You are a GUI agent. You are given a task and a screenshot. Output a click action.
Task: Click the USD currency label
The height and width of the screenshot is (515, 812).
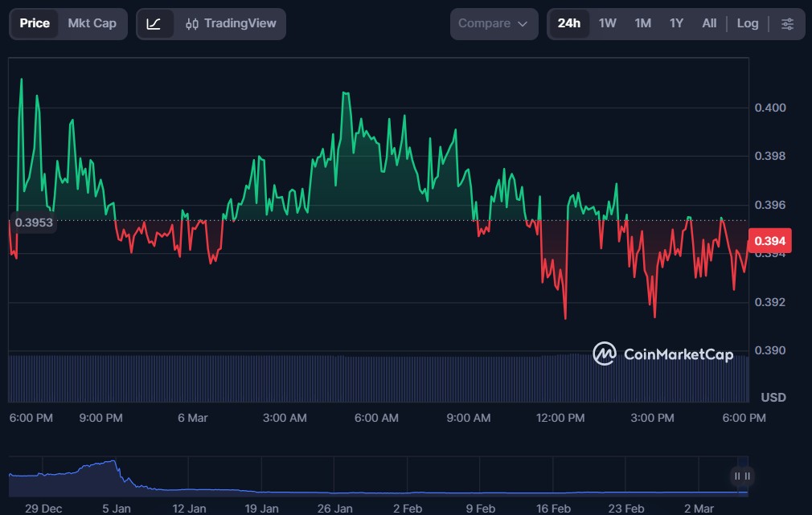773,398
